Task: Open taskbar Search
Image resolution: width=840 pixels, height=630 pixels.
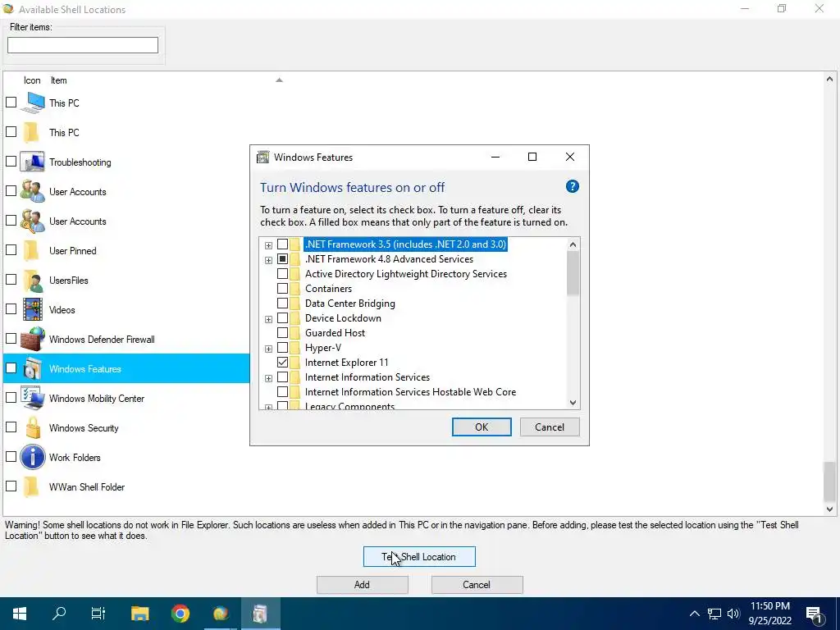Action: pos(59,614)
